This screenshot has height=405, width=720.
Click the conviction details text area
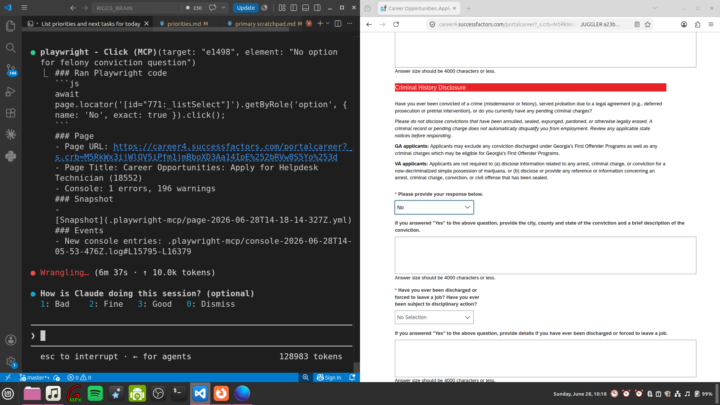coord(545,255)
